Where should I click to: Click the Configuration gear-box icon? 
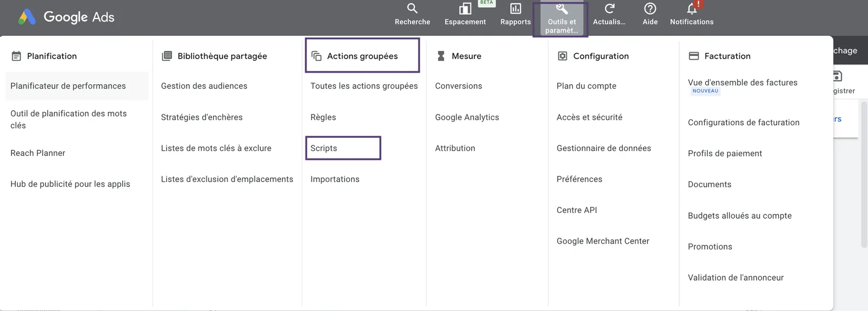563,56
